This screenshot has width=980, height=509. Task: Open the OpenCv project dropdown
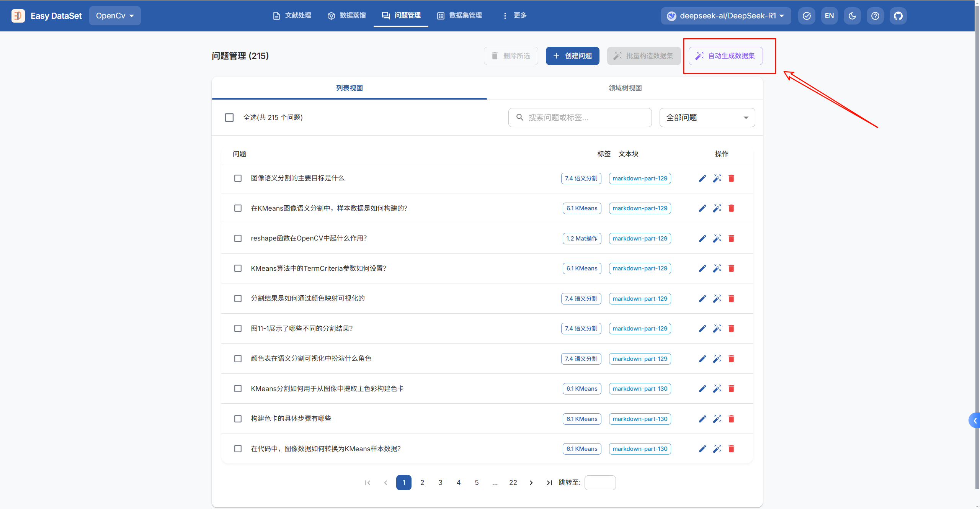(115, 16)
